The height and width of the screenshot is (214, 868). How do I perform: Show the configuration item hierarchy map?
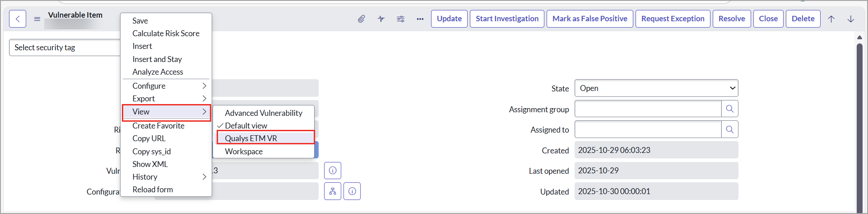pos(333,191)
